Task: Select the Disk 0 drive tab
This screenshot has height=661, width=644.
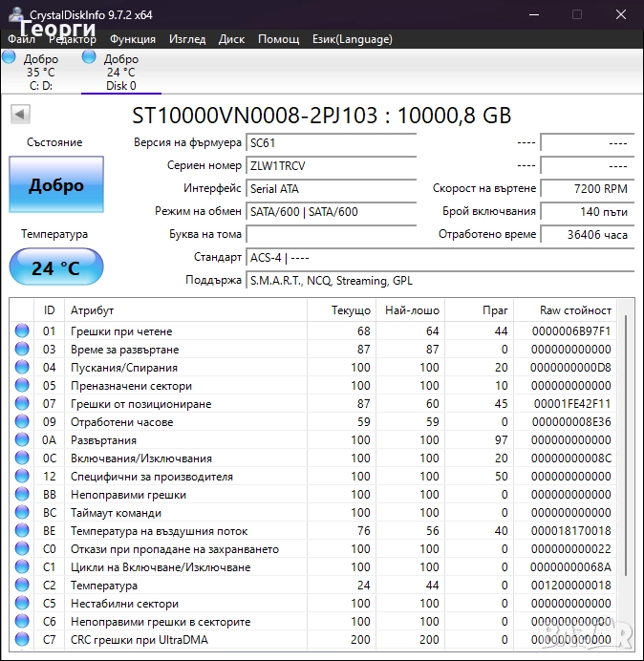Action: [x=120, y=73]
